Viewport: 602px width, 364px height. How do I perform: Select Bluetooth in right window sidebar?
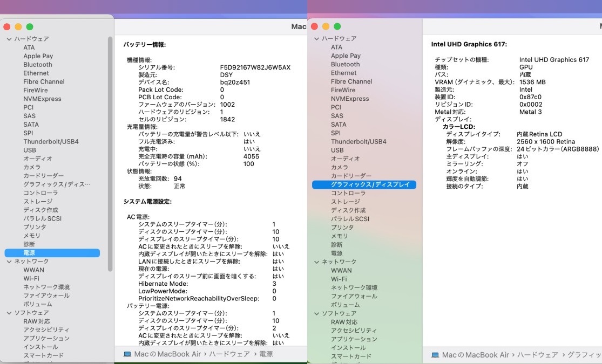coord(345,64)
